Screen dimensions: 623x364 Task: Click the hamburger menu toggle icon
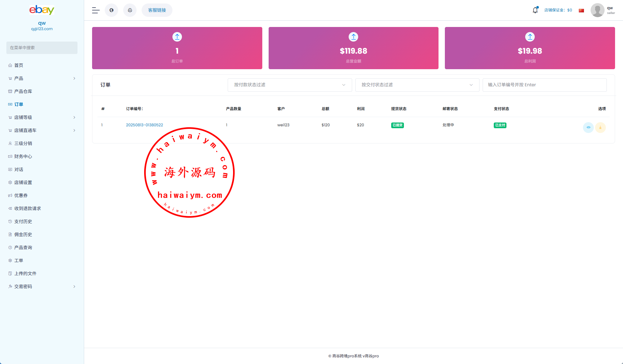[96, 10]
